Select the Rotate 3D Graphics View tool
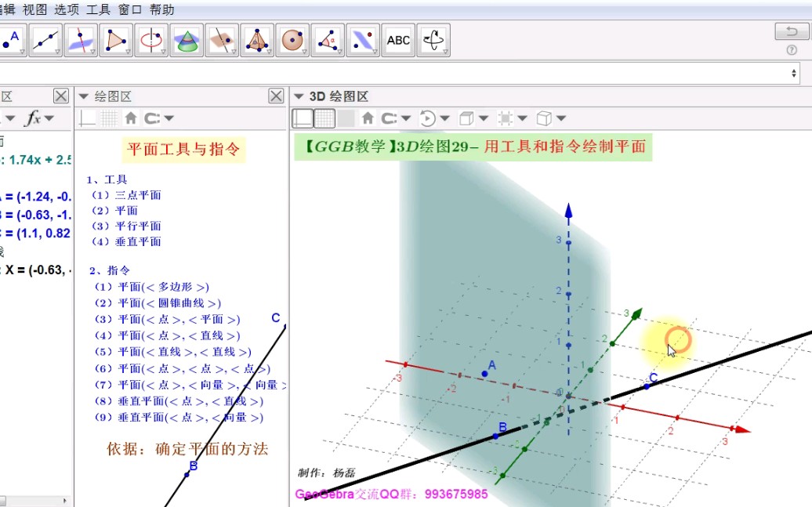This screenshot has height=507, width=812. [433, 38]
